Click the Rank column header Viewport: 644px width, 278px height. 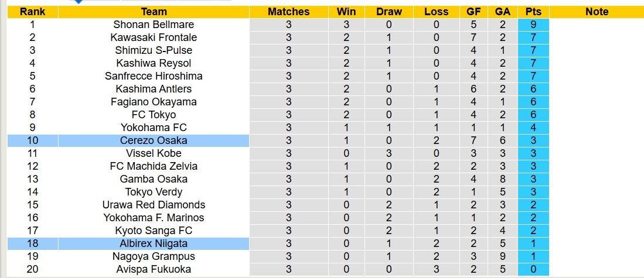click(32, 12)
